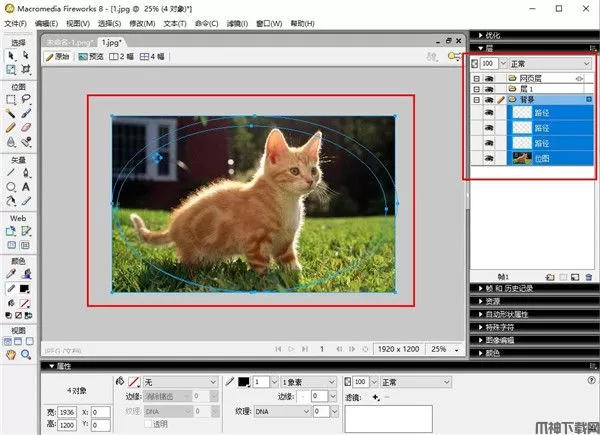
Task: Select the Pointer tool in the toolbox
Action: tap(12, 55)
